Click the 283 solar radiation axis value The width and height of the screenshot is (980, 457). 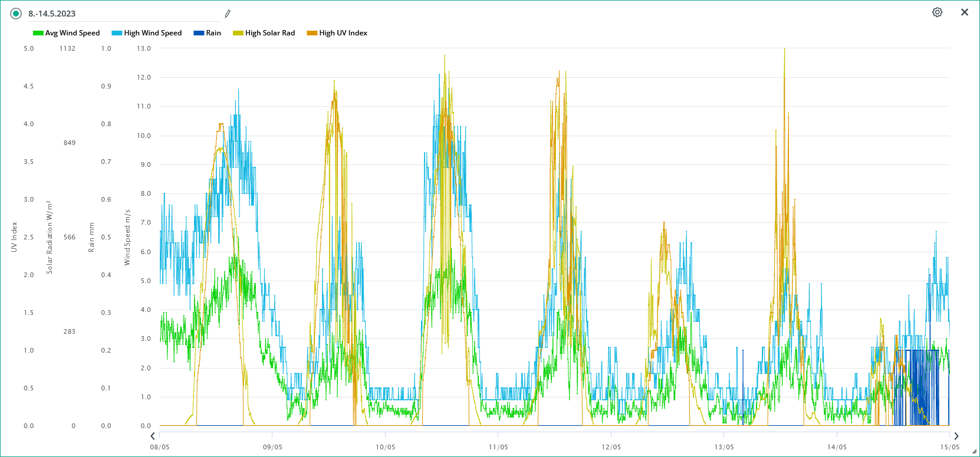pyautogui.click(x=70, y=331)
